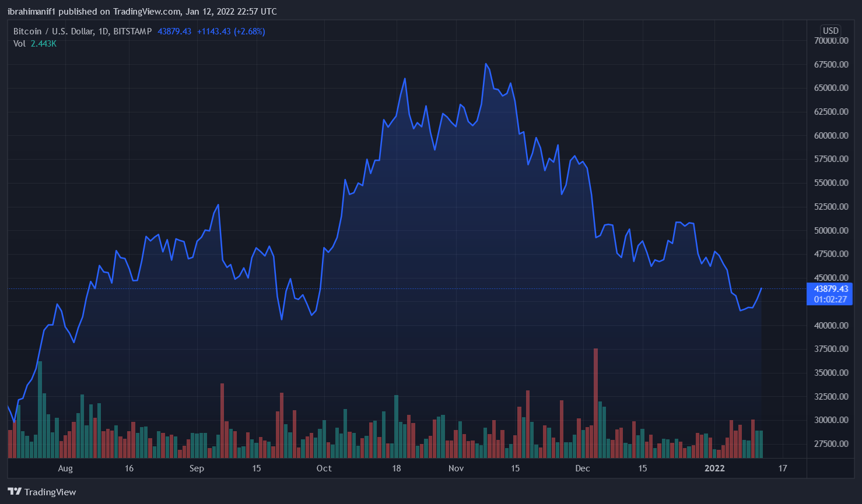Click the Sep label on time axis

tap(197, 468)
